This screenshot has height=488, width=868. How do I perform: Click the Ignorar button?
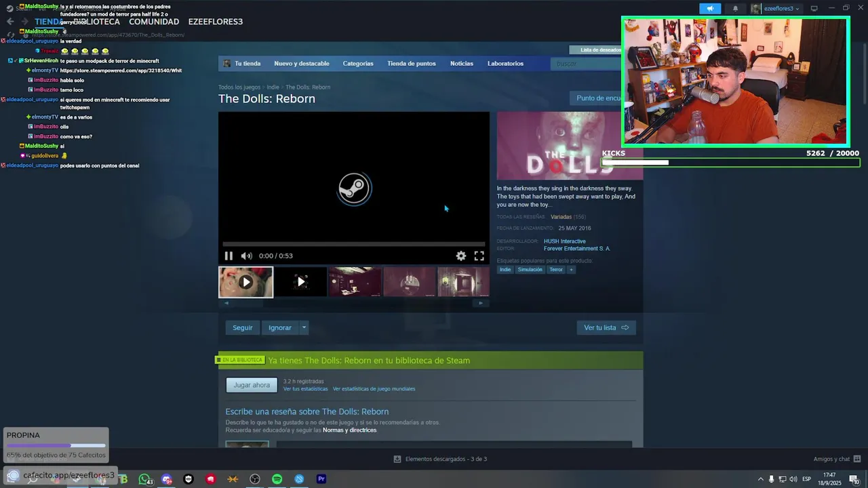280,327
